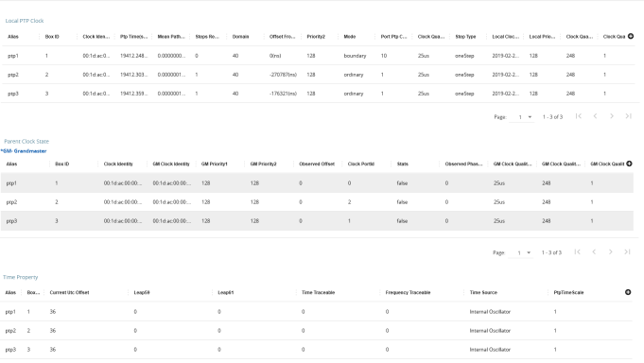Sort Time Property by Leap59 header
The width and height of the screenshot is (644, 363).
142,292
